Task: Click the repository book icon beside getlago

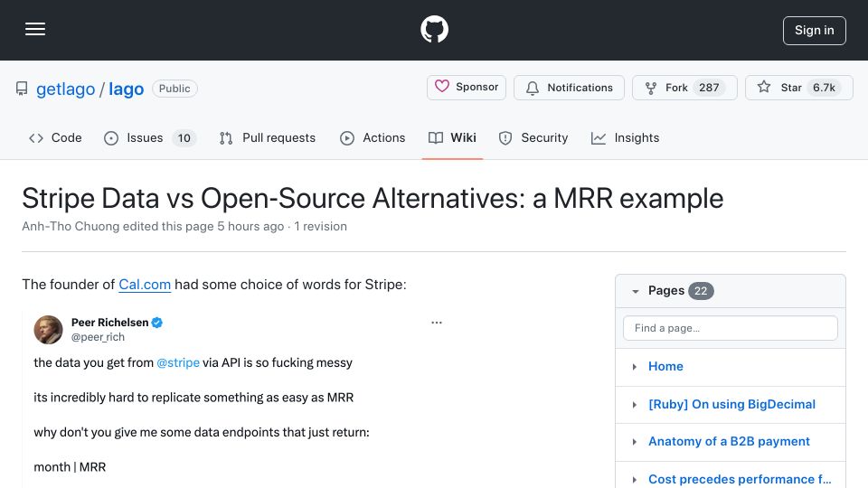Action: 22,89
